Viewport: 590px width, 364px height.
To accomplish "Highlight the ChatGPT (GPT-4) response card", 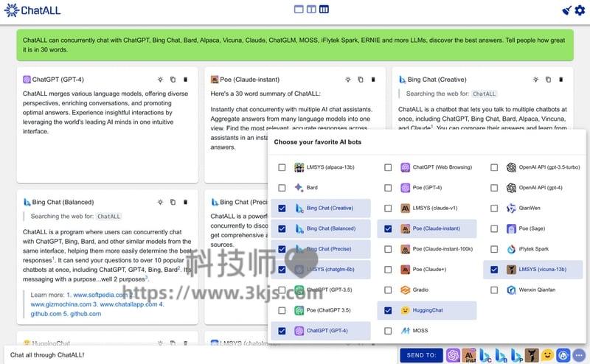I will click(160, 80).
